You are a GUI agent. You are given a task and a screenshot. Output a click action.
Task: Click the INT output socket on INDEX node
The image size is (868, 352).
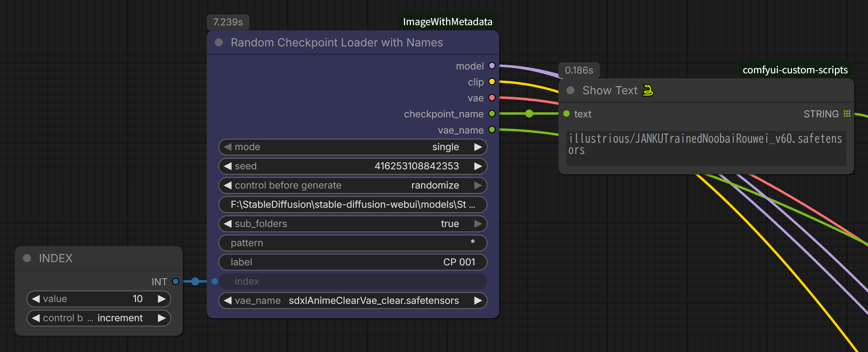pyautogui.click(x=176, y=281)
